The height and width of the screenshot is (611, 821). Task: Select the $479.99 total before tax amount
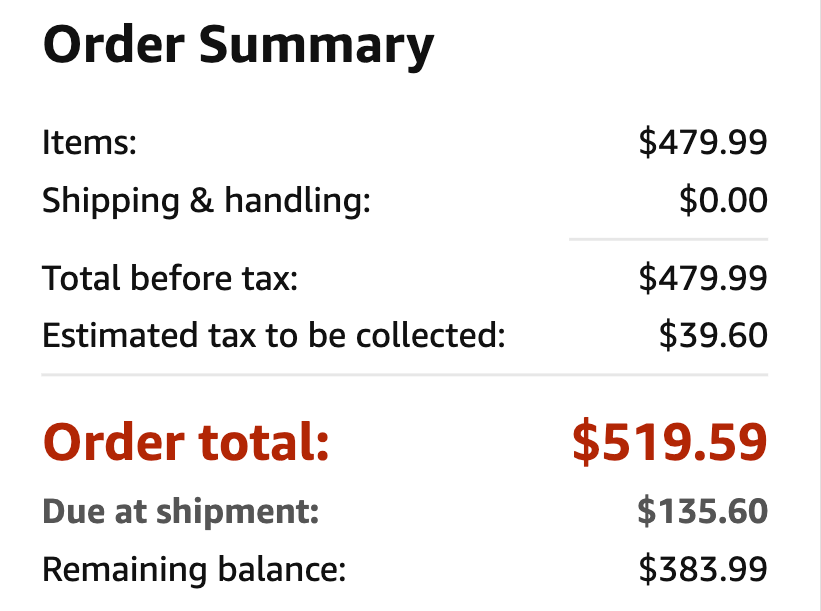(703, 277)
